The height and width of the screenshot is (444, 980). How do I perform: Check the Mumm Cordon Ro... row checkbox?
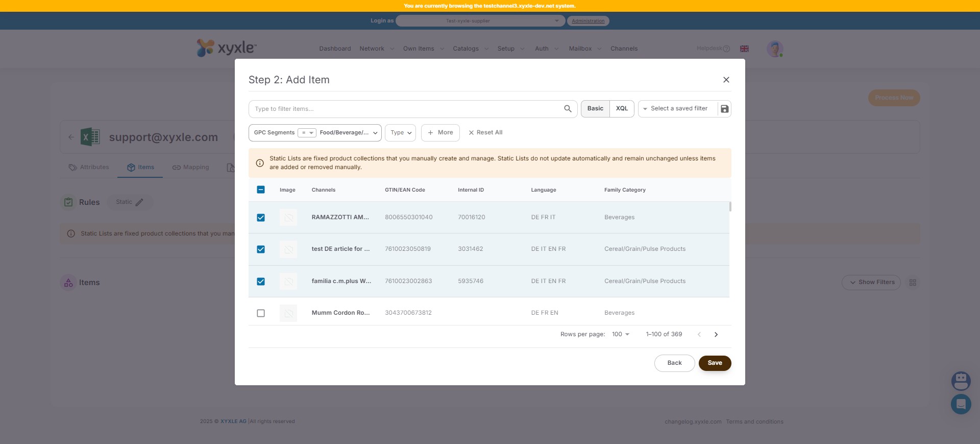(x=261, y=313)
